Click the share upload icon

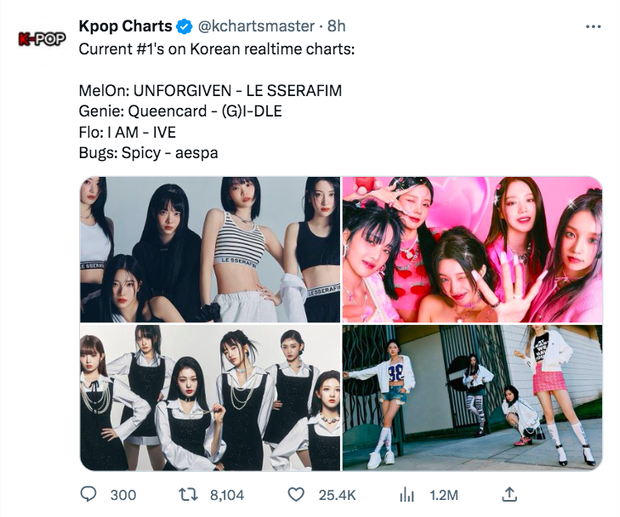point(509,494)
